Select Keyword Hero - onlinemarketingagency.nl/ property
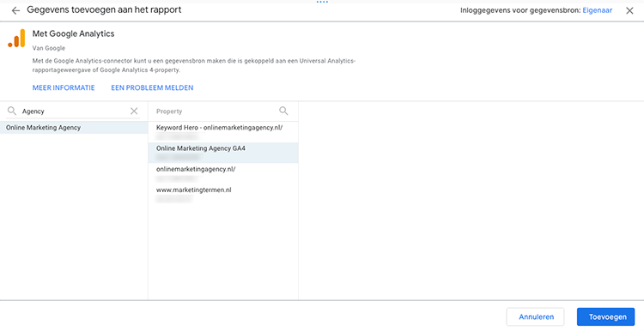 point(223,132)
